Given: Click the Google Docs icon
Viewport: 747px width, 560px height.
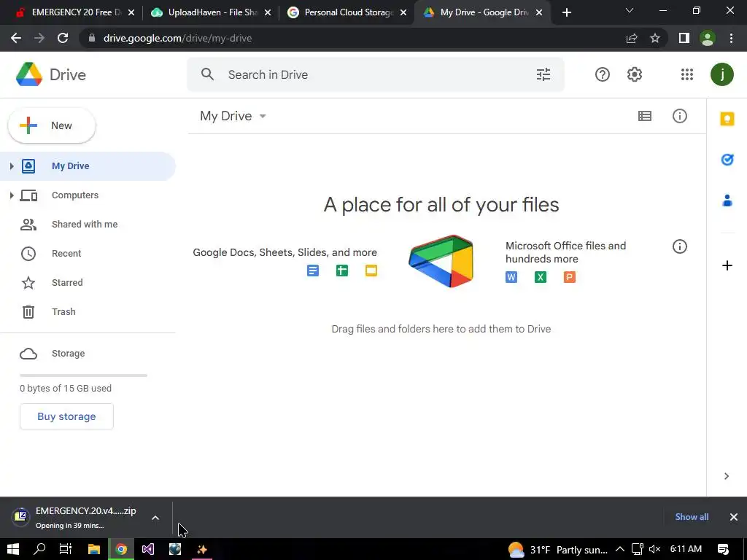Looking at the screenshot, I should (x=313, y=271).
